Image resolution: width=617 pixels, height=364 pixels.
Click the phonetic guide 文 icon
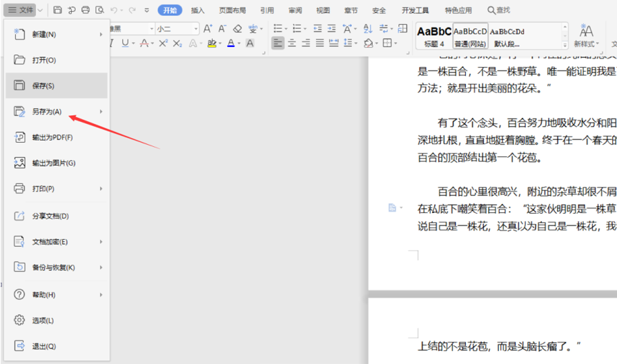(253, 28)
